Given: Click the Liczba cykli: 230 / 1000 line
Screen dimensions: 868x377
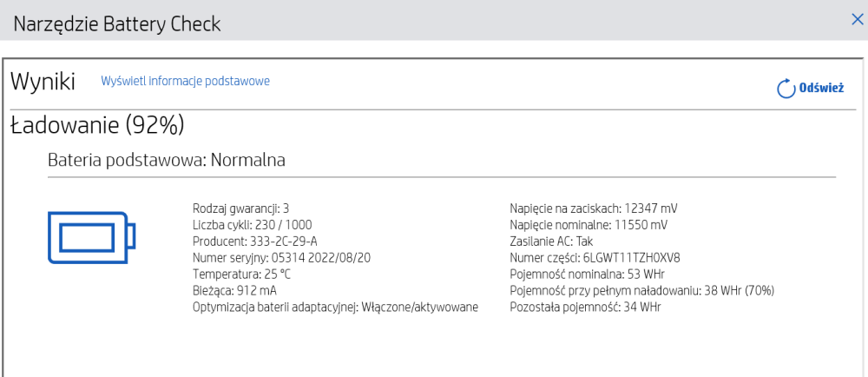Looking at the screenshot, I should click(x=253, y=225).
